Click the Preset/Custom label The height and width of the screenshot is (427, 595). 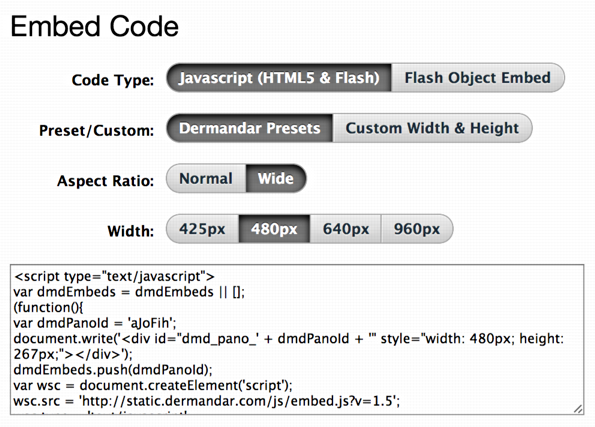pyautogui.click(x=96, y=131)
